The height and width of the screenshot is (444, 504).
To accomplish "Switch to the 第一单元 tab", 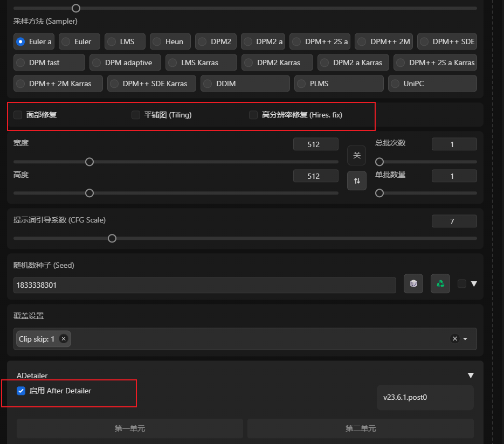I will tap(130, 428).
